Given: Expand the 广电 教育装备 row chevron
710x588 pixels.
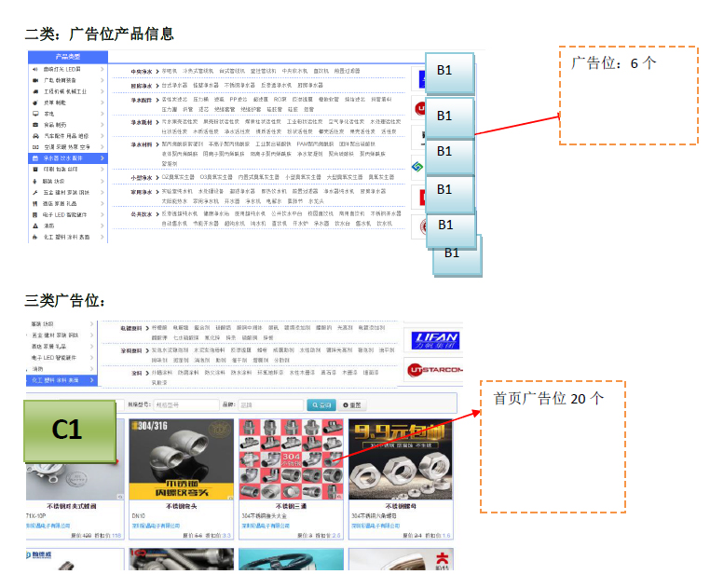Looking at the screenshot, I should point(102,80).
